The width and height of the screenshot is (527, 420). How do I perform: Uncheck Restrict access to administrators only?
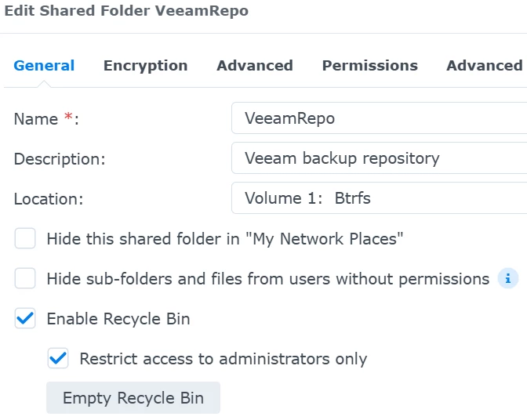tap(58, 358)
